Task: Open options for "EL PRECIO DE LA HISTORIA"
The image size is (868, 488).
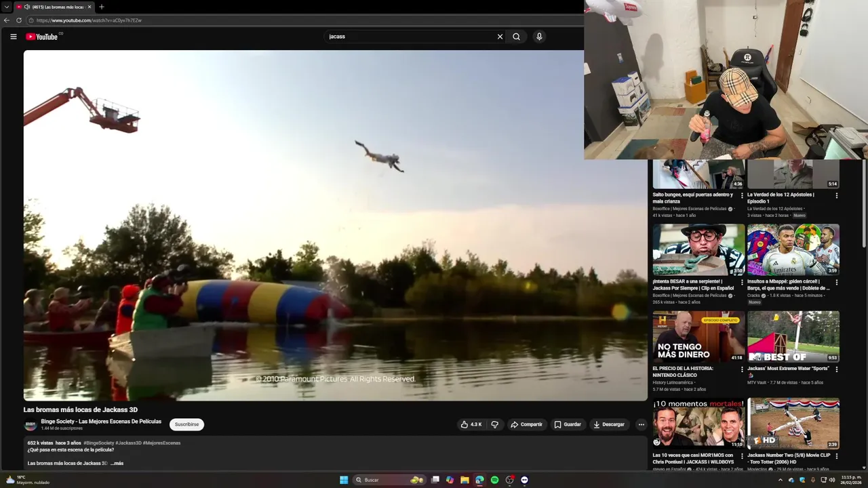Action: 742,369
